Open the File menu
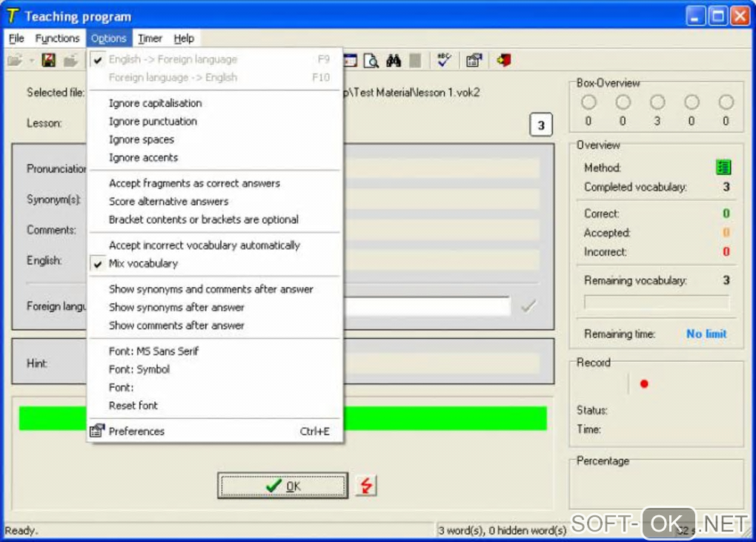 (x=16, y=38)
